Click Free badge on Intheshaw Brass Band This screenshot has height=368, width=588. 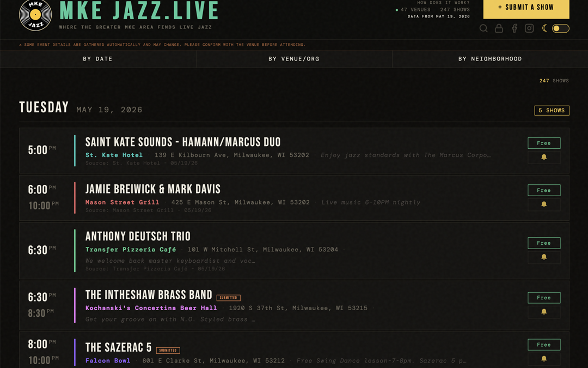544,298
